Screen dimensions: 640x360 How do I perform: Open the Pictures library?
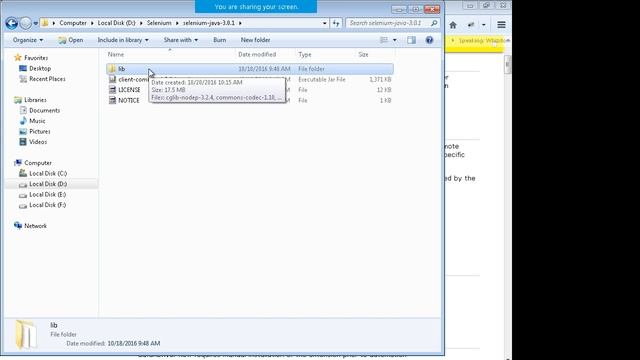[x=40, y=131]
